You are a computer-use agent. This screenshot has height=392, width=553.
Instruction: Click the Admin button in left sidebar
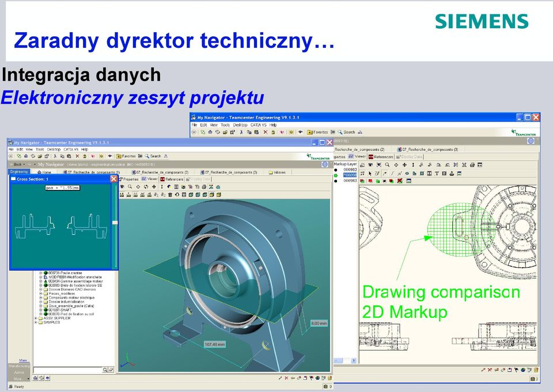[x=19, y=372]
